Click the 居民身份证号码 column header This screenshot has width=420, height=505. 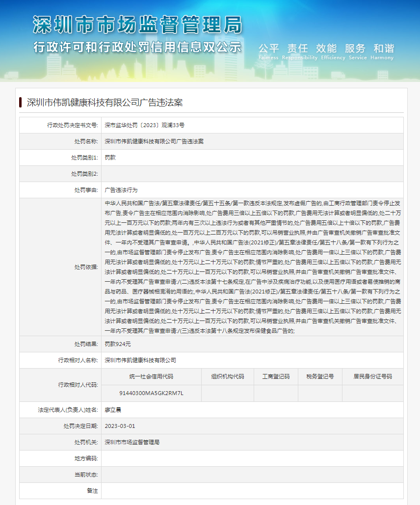coord(373,376)
